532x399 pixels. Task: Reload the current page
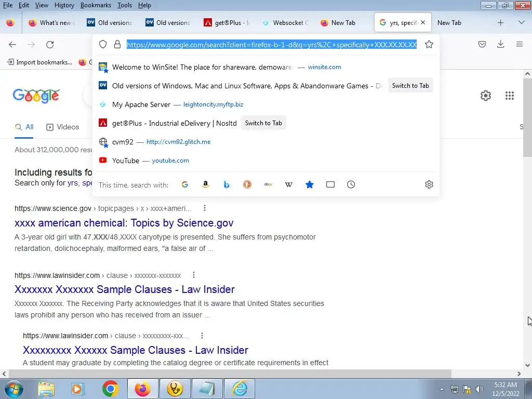[50, 45]
